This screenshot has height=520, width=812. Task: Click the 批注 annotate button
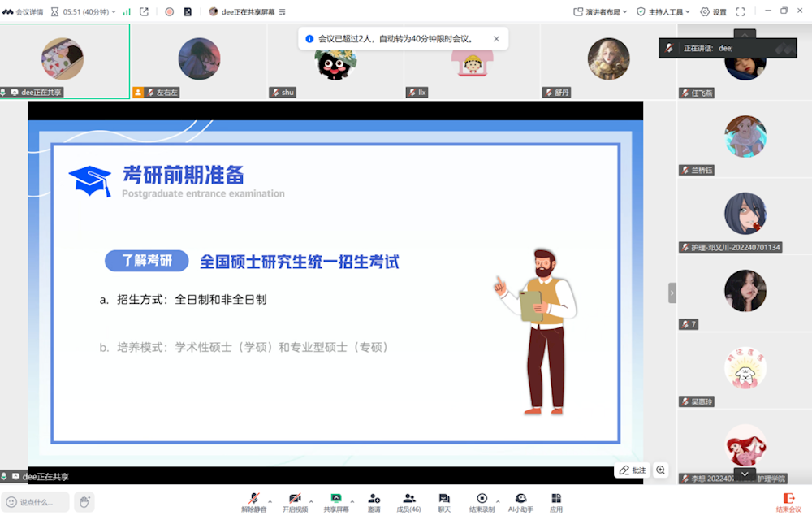(633, 470)
